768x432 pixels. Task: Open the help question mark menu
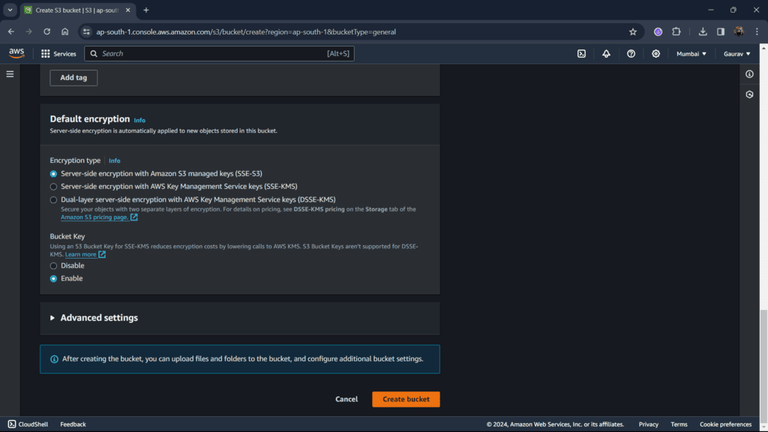pyautogui.click(x=631, y=54)
